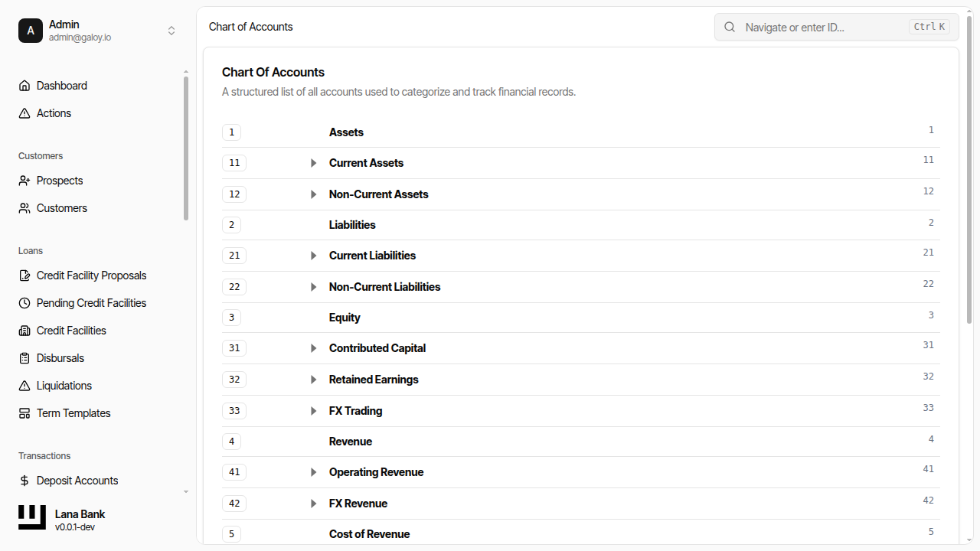
Task: Open the Dashboard from the sidebar
Action: [24, 85]
